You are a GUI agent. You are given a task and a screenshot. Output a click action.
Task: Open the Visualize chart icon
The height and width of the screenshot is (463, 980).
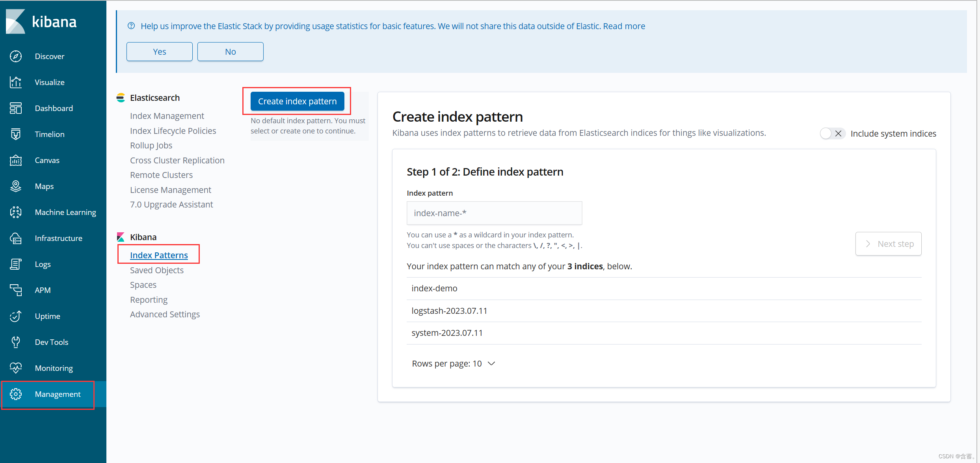[x=16, y=82]
